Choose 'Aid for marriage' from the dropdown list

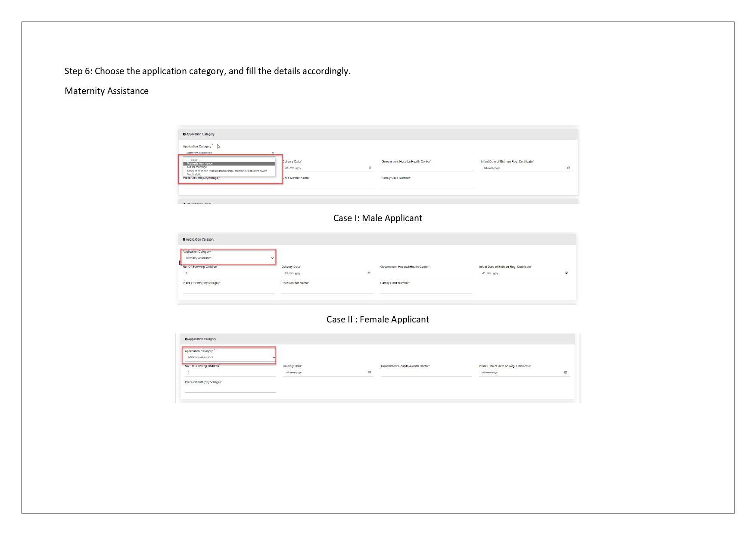[x=229, y=167]
